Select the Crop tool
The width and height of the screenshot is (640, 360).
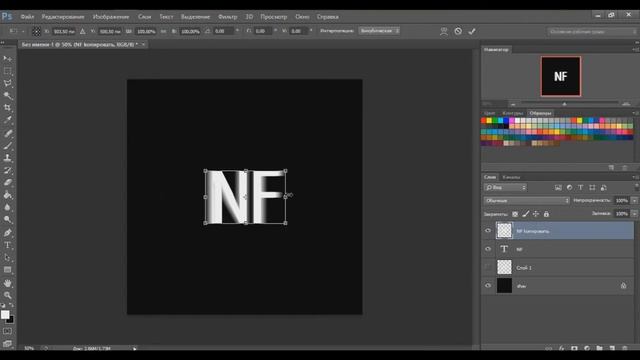[x=7, y=108]
